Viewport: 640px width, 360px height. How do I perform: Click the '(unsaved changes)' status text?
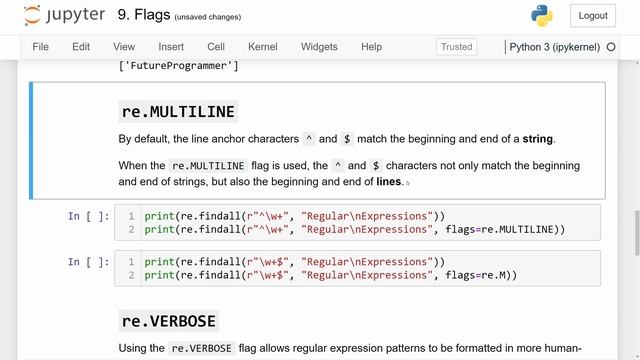pos(208,17)
